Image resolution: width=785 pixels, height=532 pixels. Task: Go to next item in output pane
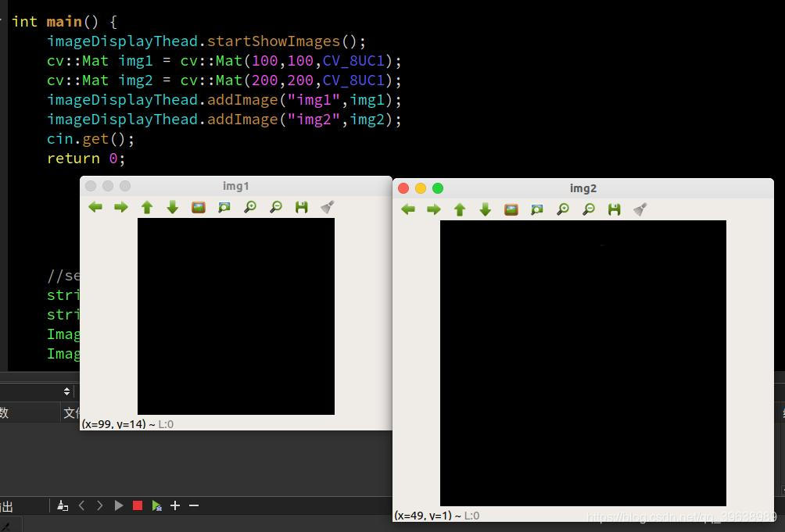99,505
